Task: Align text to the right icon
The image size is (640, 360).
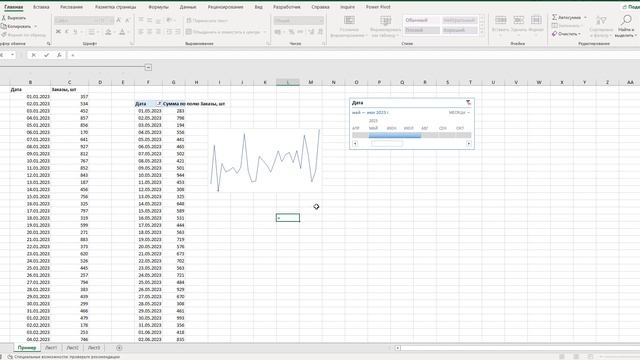Action: tap(158, 32)
